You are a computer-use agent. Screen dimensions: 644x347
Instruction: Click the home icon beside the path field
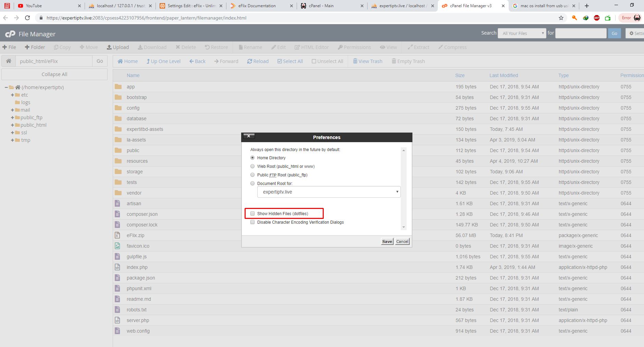(9, 61)
